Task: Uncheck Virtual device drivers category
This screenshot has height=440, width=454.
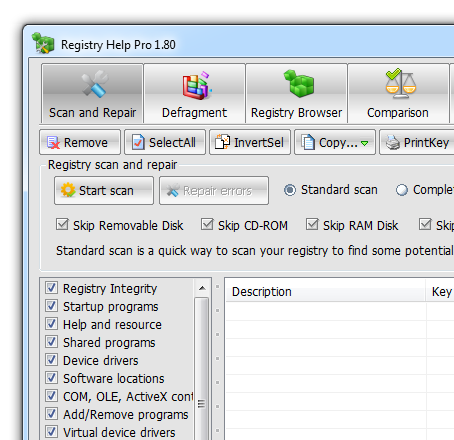Action: [x=51, y=432]
